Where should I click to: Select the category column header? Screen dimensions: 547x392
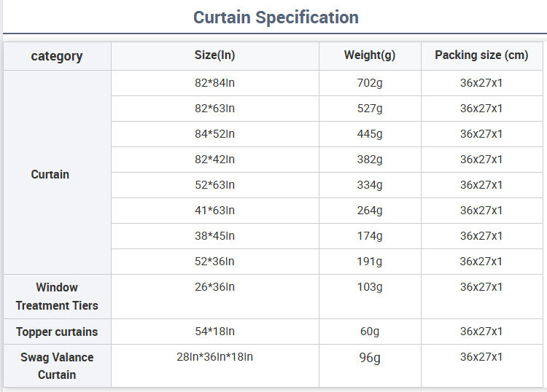coord(57,56)
